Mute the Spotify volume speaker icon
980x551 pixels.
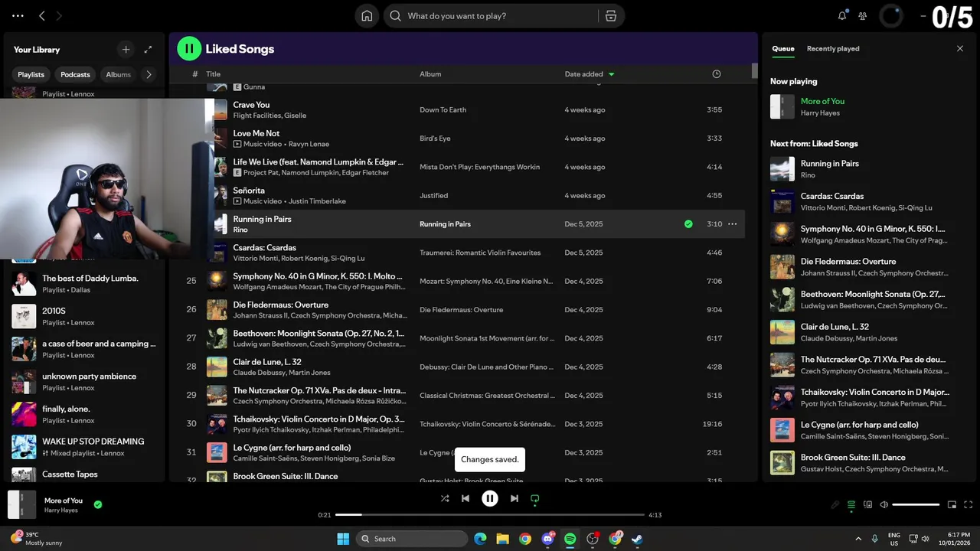(x=884, y=504)
